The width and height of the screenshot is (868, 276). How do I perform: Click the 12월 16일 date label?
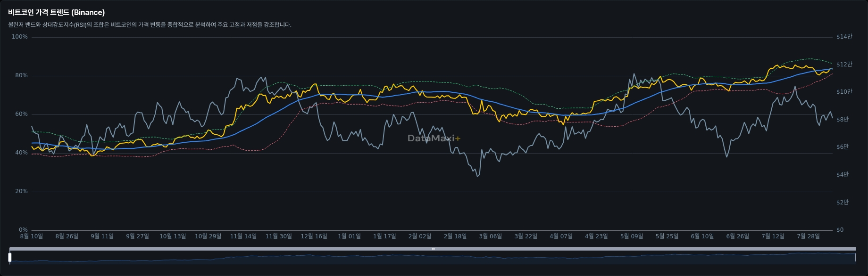click(314, 236)
